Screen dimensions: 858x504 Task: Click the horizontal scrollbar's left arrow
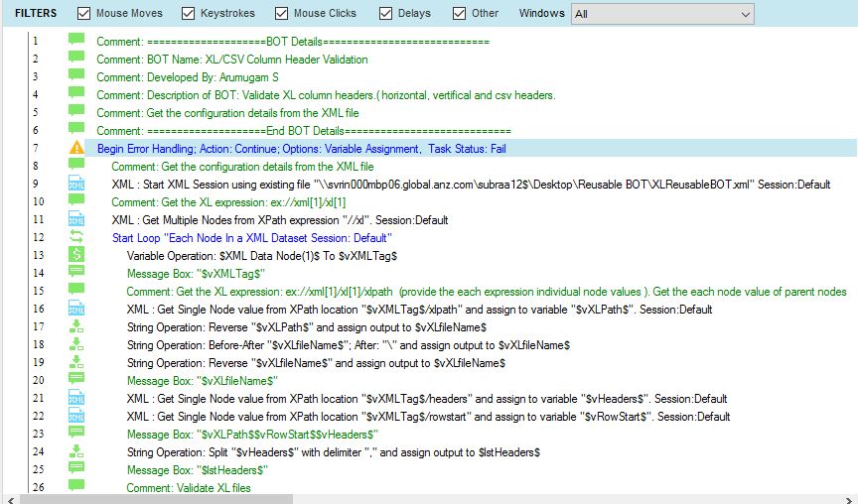click(x=9, y=496)
